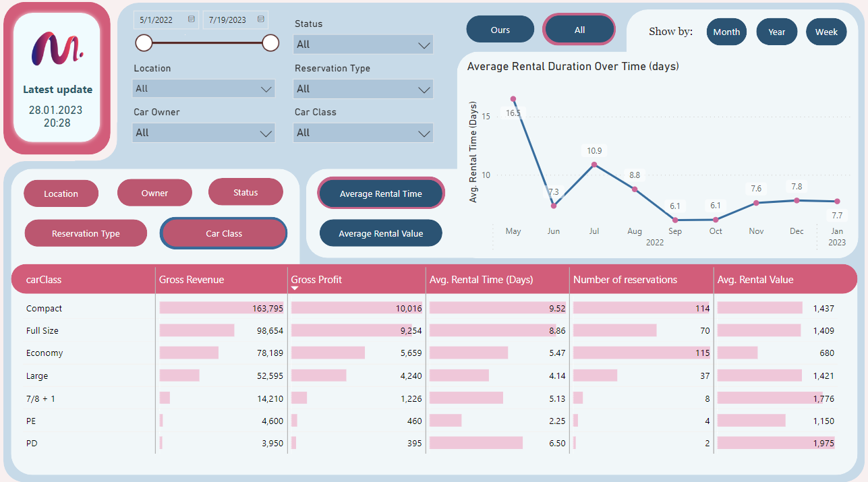Expand the Car Class filter dropdown
Image resolution: width=868 pixels, height=482 pixels.
(363, 133)
